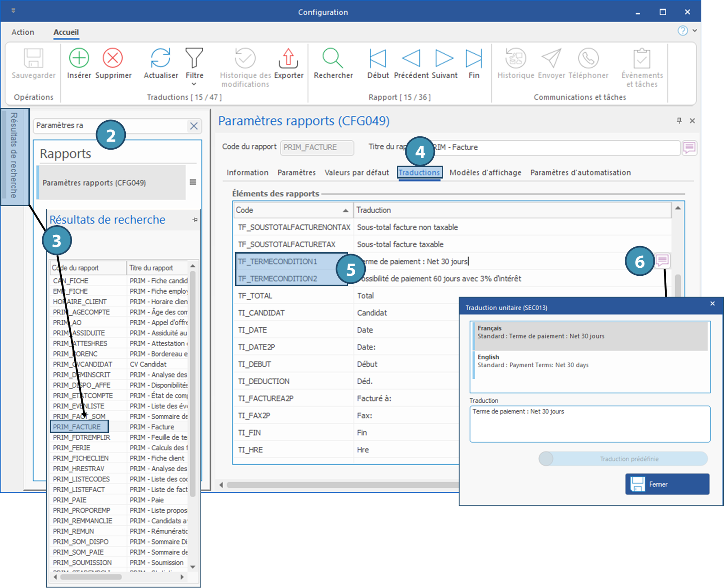Expand the Filtre dropdown arrow

pyautogui.click(x=194, y=84)
